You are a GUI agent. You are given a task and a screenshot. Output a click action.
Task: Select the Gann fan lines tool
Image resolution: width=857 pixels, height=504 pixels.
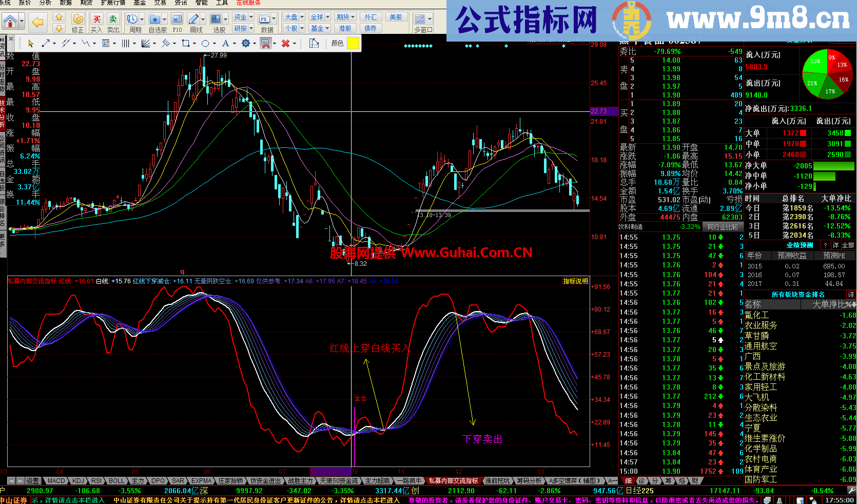pyautogui.click(x=146, y=44)
